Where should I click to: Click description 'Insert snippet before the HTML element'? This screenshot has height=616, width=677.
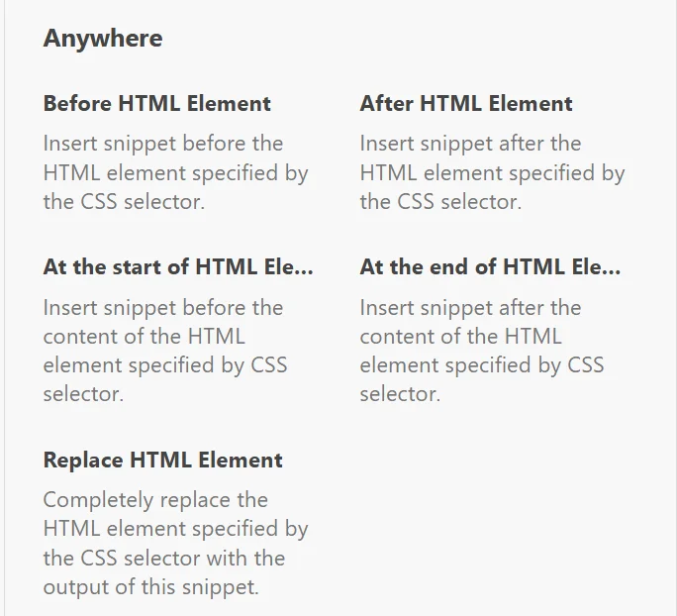[176, 172]
